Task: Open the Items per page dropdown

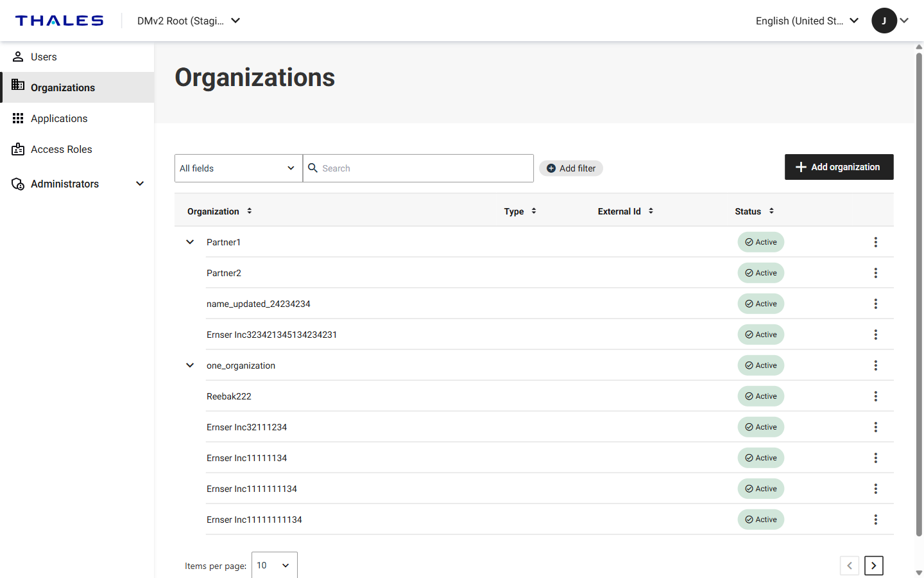Action: click(x=275, y=565)
